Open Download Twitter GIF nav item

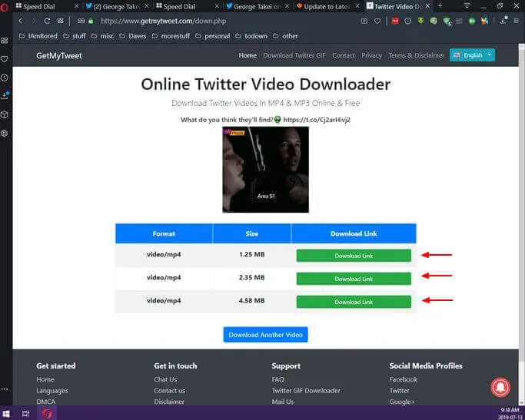294,55
